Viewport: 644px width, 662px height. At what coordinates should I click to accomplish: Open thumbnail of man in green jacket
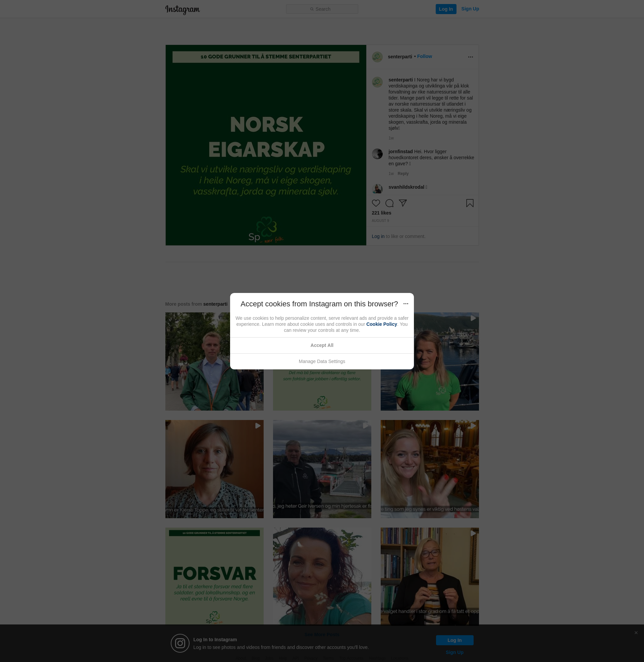click(x=214, y=362)
